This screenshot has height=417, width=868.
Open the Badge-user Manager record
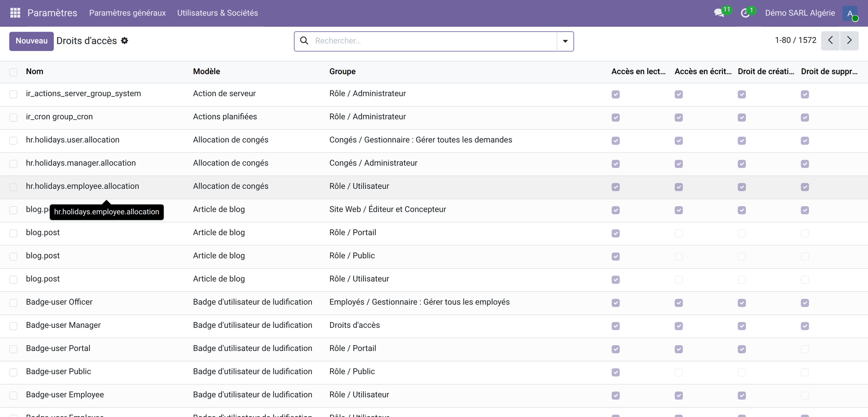click(63, 325)
